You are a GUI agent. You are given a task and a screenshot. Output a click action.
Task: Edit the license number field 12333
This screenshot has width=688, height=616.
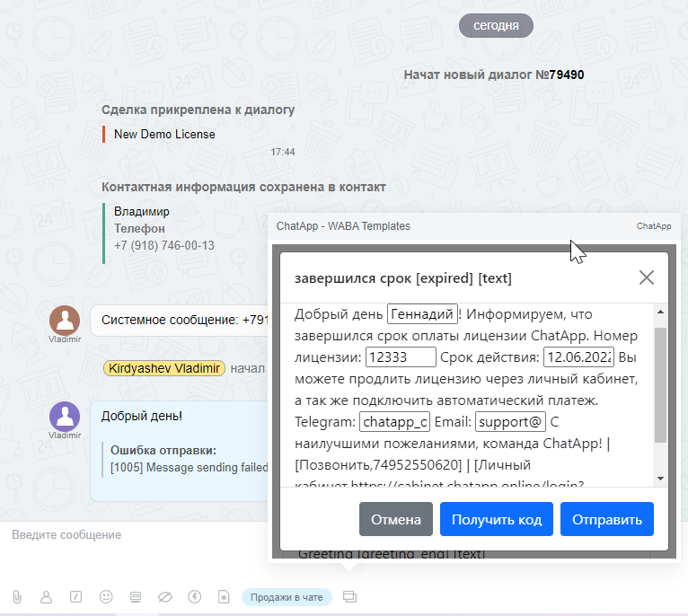tap(401, 357)
